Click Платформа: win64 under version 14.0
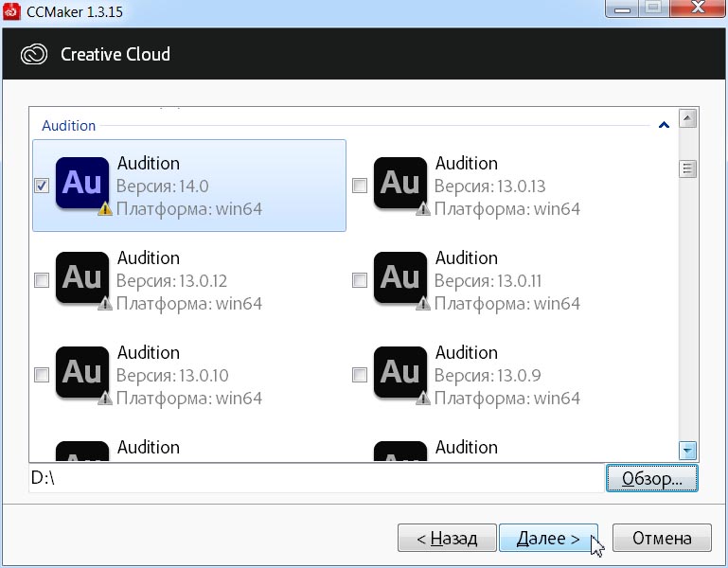 (x=189, y=209)
